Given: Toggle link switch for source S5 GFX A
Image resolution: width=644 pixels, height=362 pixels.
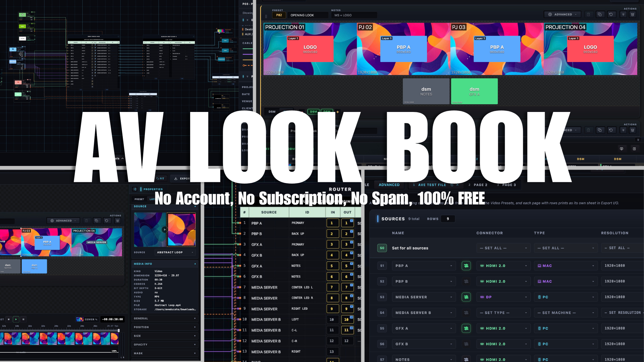Looking at the screenshot, I should coord(466,328).
